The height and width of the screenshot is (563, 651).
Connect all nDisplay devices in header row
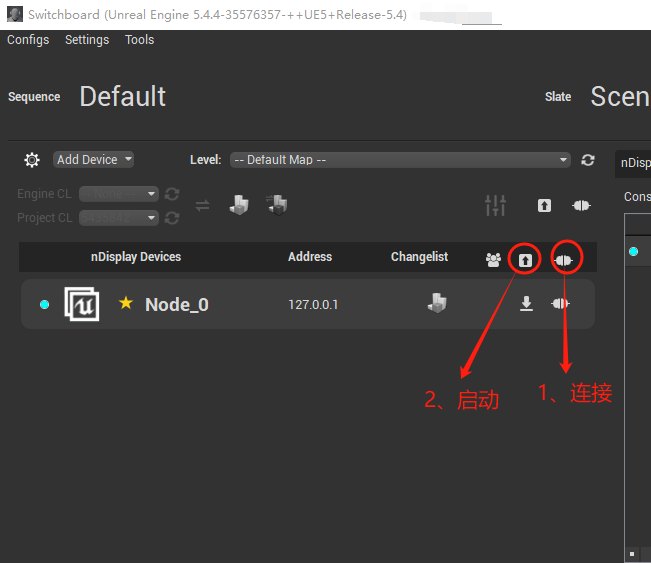point(563,260)
